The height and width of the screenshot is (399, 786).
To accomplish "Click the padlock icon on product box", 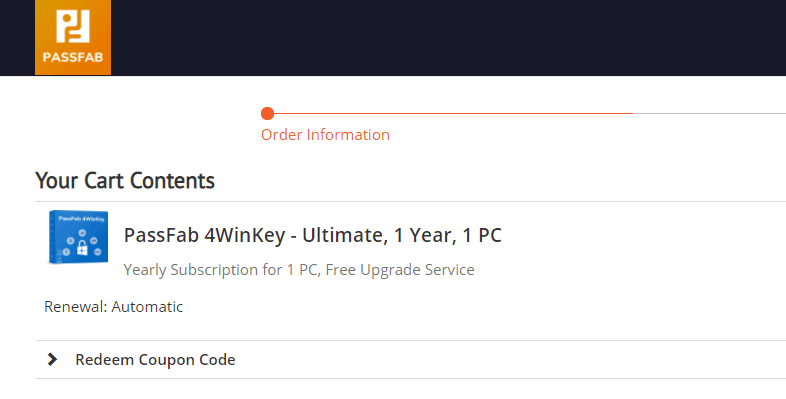I will [82, 247].
